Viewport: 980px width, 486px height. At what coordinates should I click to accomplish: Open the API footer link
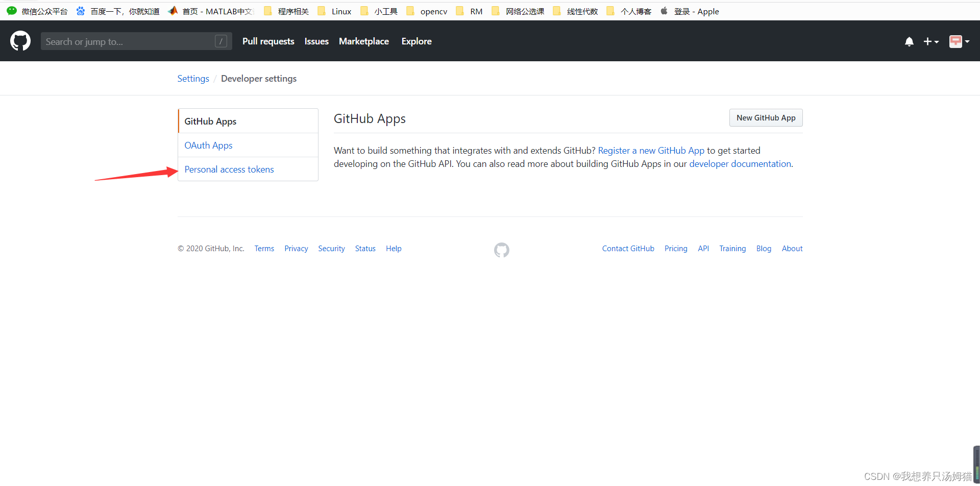pyautogui.click(x=703, y=249)
